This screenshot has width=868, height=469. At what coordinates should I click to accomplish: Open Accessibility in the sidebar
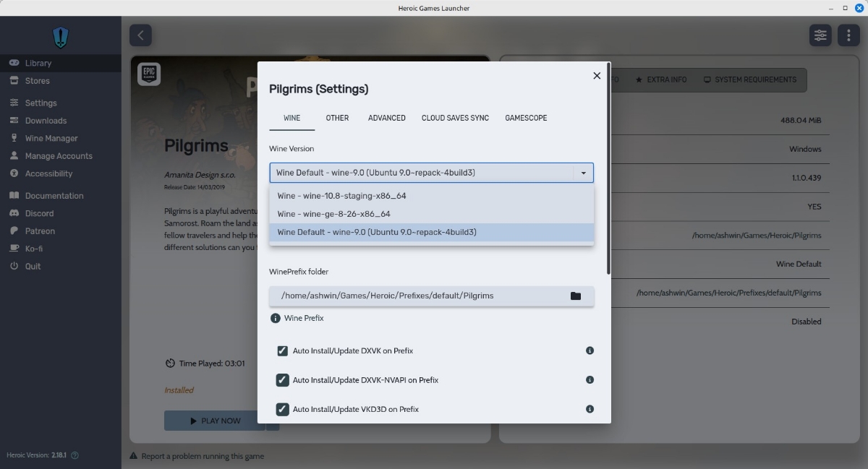[61, 173]
